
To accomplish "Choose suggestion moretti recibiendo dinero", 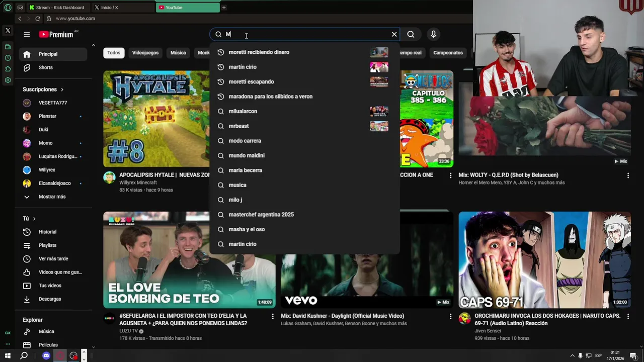I will point(304,52).
